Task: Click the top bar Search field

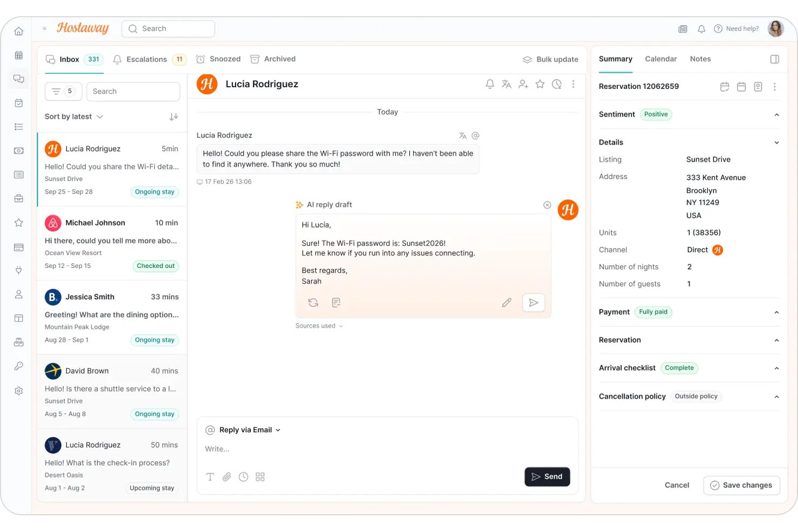Action: 168,29
